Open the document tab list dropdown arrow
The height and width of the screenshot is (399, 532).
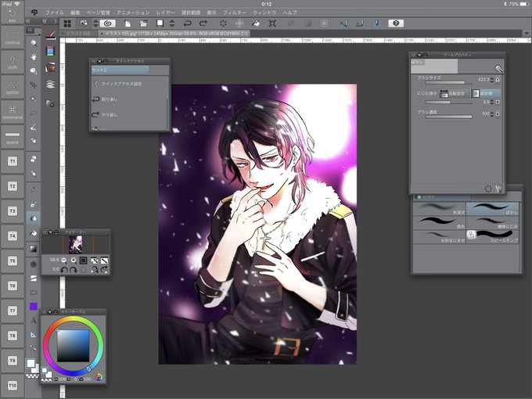coord(527,33)
